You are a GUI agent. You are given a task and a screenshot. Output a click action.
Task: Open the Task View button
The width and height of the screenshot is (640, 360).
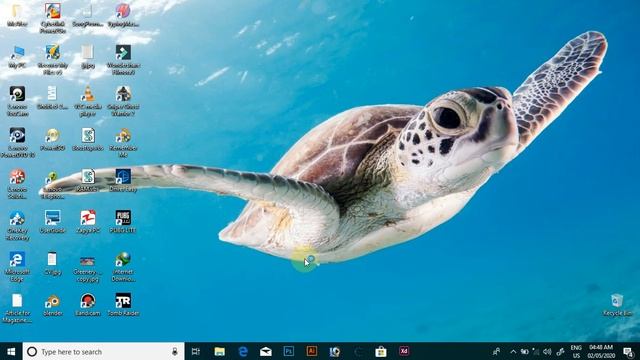pos(196,351)
